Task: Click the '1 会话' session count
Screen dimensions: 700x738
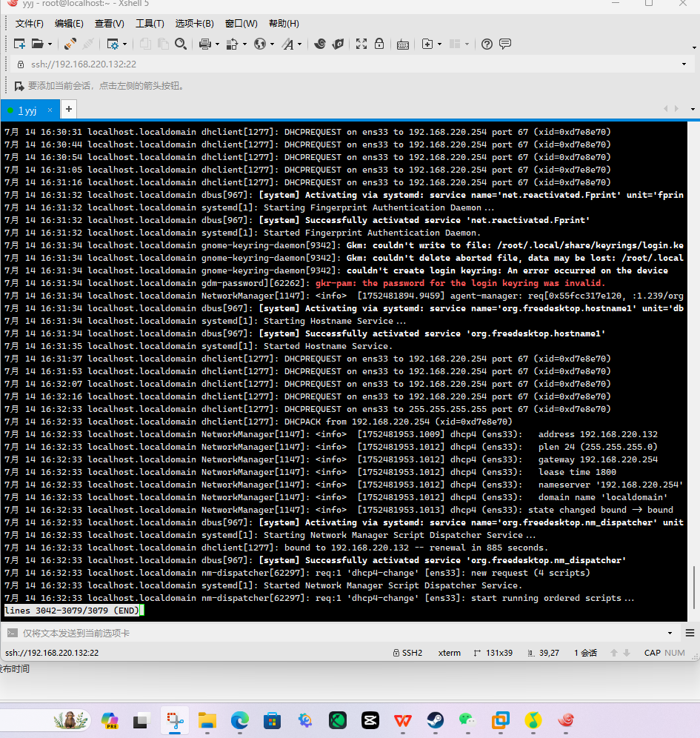Action: pyautogui.click(x=585, y=653)
